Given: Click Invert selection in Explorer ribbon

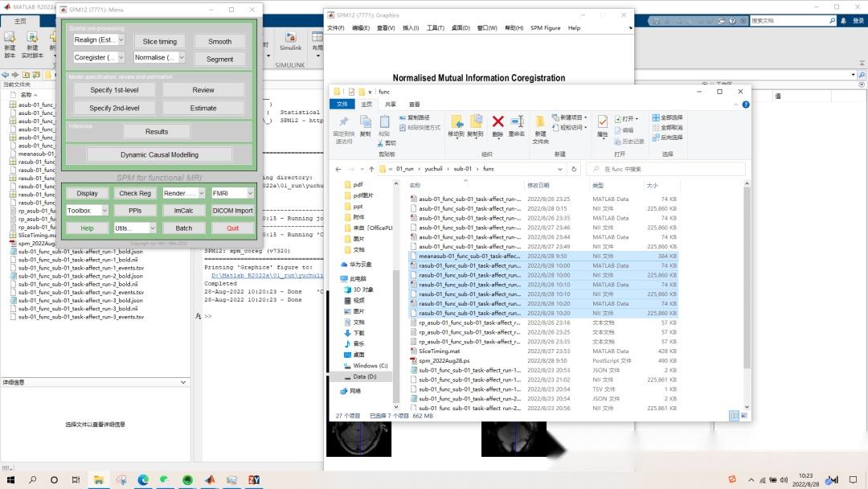Looking at the screenshot, I should click(667, 138).
